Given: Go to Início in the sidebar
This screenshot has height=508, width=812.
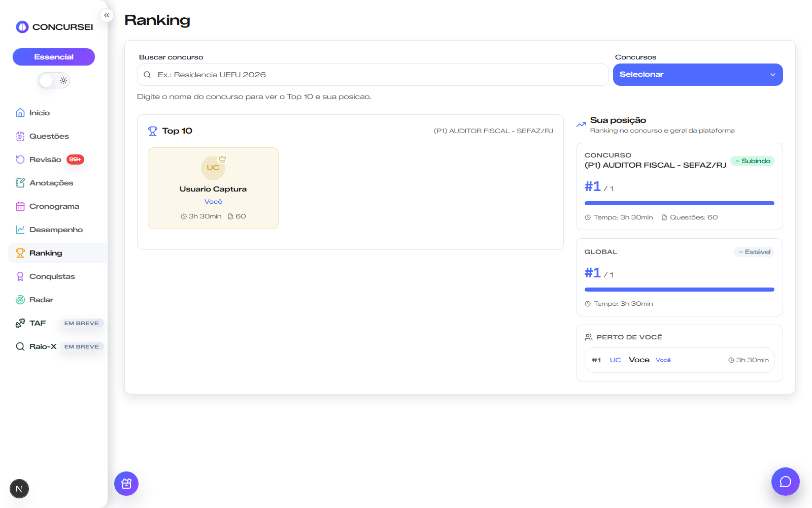Looking at the screenshot, I should 40,113.
